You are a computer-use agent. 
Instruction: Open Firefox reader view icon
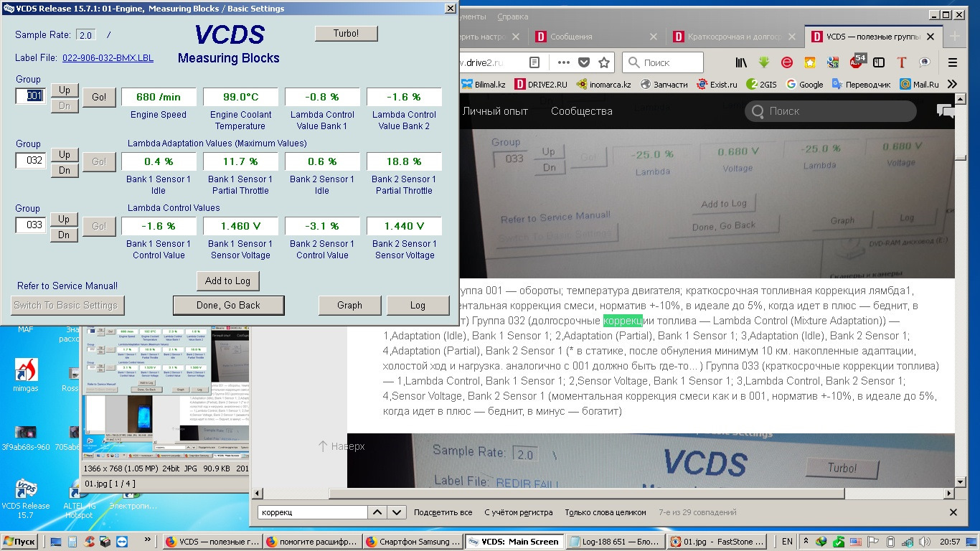pos(535,62)
